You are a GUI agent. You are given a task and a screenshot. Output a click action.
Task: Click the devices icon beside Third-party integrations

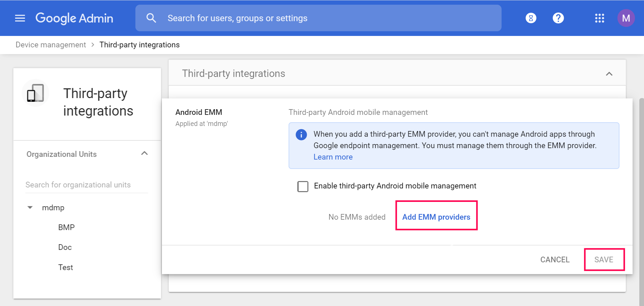coord(36,93)
